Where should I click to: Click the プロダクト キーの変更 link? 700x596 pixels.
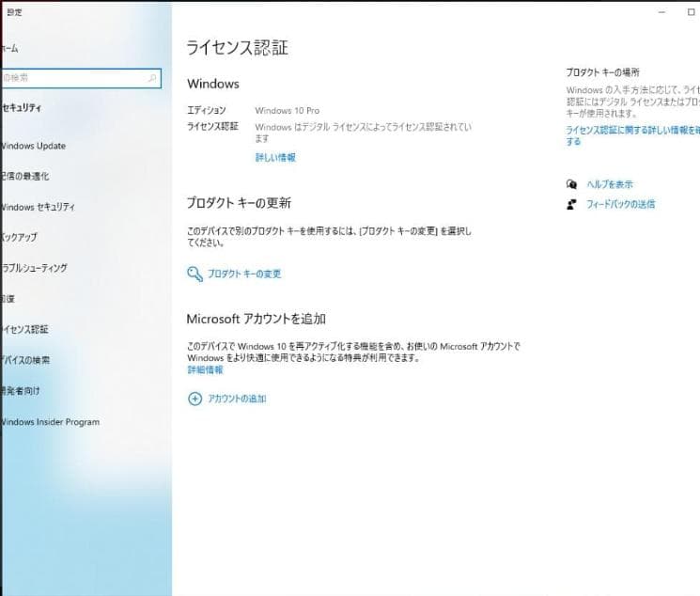point(244,274)
